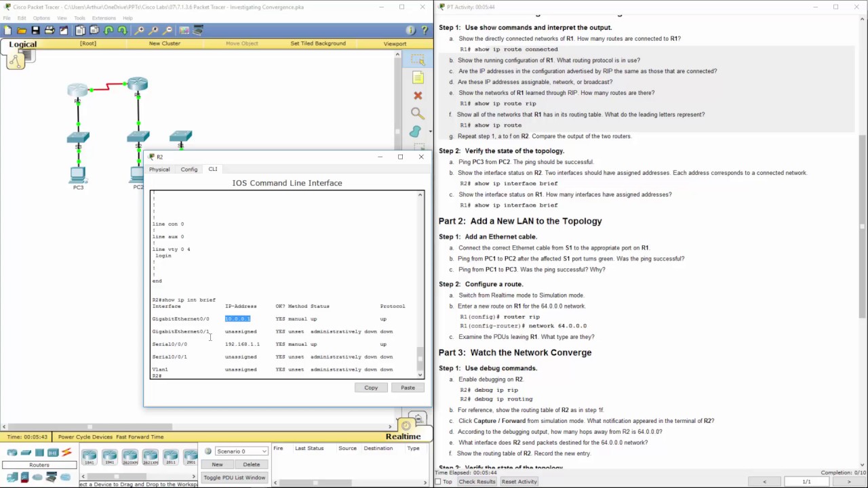This screenshot has width=868, height=488.
Task: Click the New file icon in toolbar
Action: (7, 30)
